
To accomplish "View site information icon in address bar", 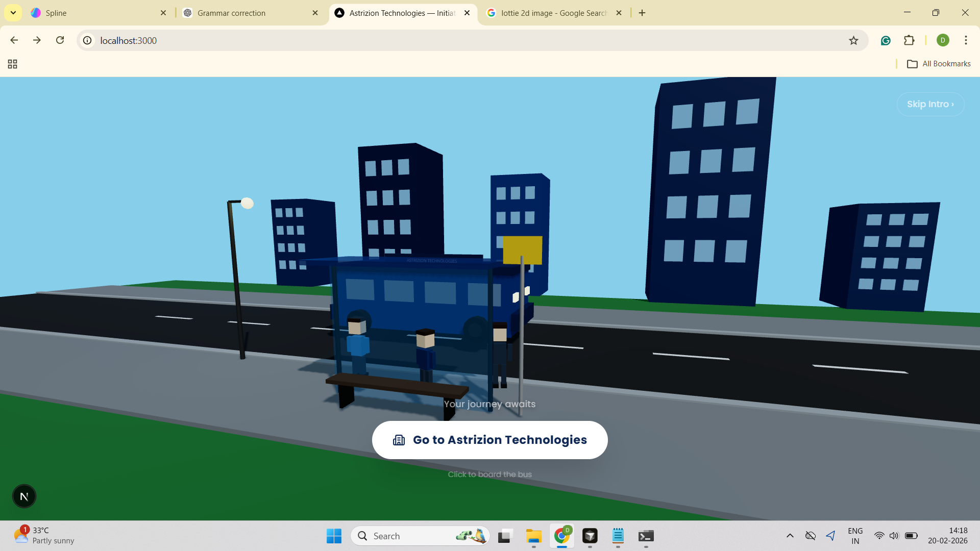I will pos(88,40).
